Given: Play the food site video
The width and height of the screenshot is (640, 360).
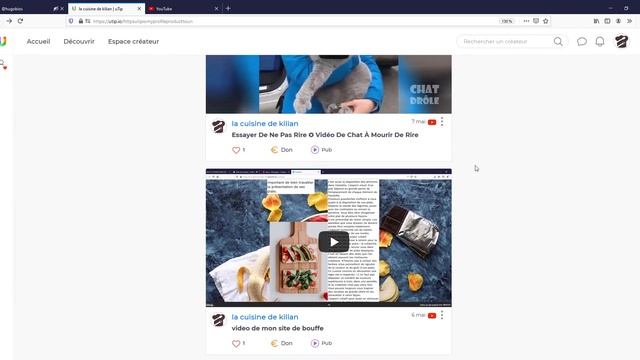Looking at the screenshot, I should pyautogui.click(x=333, y=242).
